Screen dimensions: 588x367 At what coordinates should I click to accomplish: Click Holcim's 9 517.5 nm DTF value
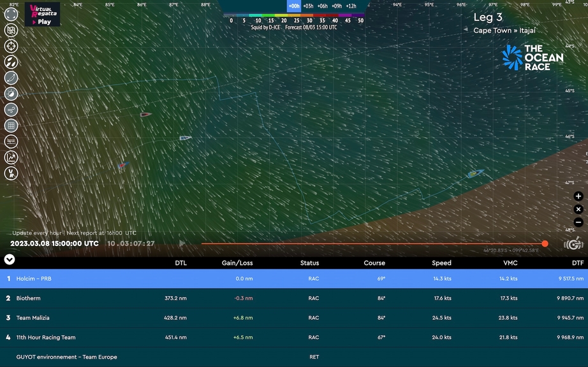(570, 278)
